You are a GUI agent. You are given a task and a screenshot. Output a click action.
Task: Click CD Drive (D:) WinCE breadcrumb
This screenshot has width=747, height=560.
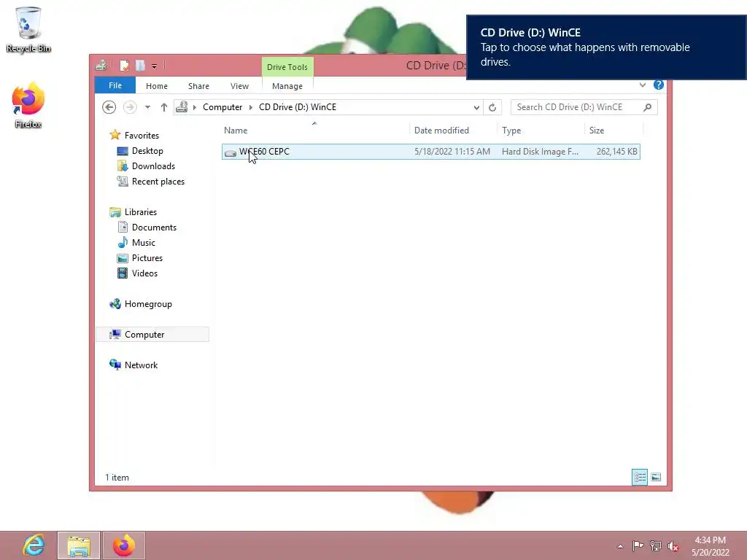[298, 107]
